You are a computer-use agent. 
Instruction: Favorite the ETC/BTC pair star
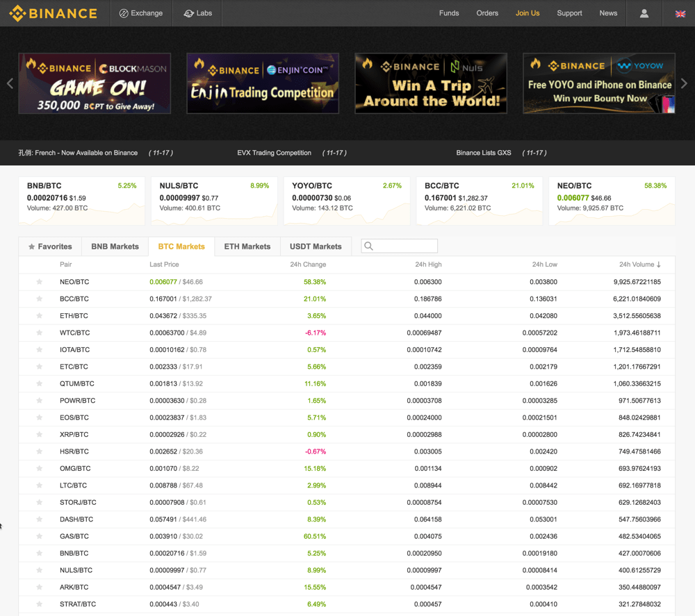[x=40, y=367]
